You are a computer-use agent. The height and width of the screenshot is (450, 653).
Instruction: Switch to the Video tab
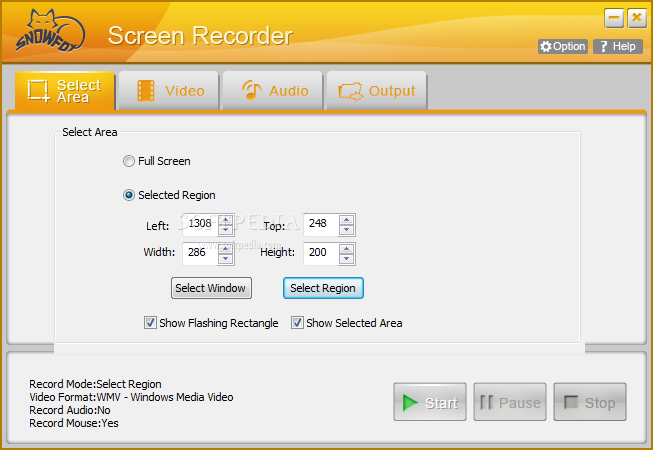(x=170, y=91)
